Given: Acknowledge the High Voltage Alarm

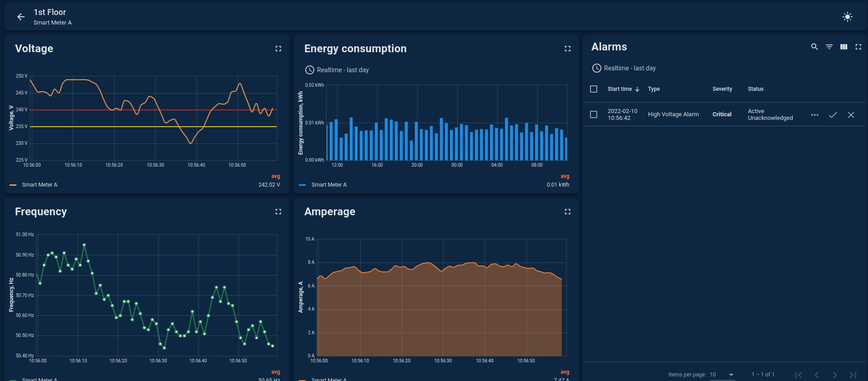Looking at the screenshot, I should [833, 115].
